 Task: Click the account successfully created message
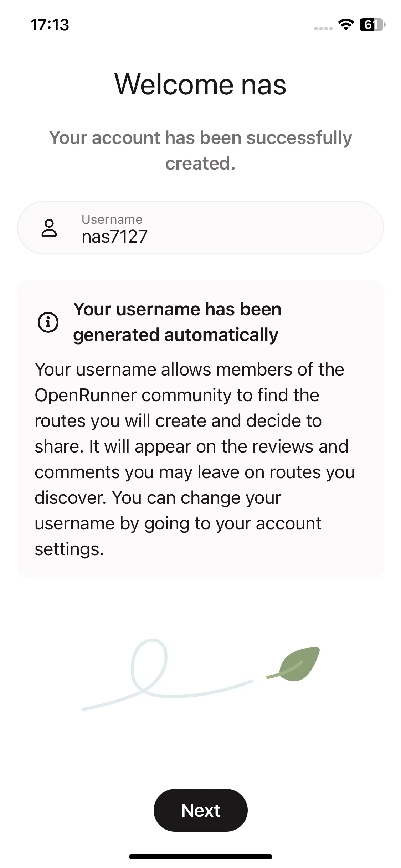coord(200,150)
